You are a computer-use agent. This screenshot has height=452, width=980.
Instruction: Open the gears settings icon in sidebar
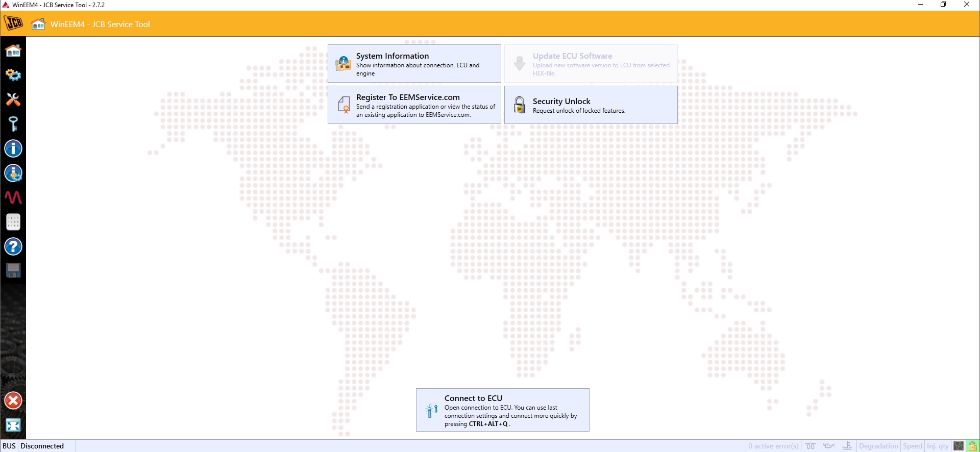(x=13, y=76)
